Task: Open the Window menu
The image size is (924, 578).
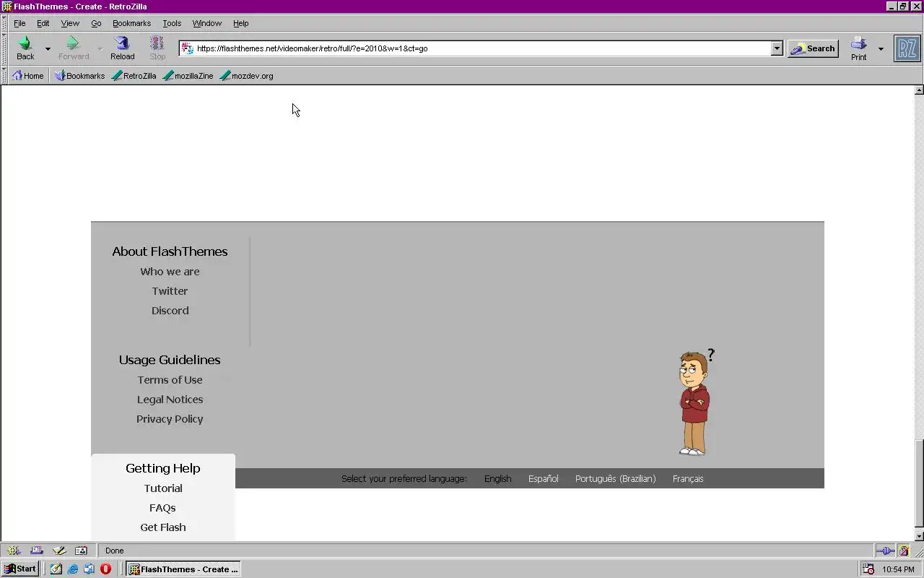Action: [x=207, y=23]
